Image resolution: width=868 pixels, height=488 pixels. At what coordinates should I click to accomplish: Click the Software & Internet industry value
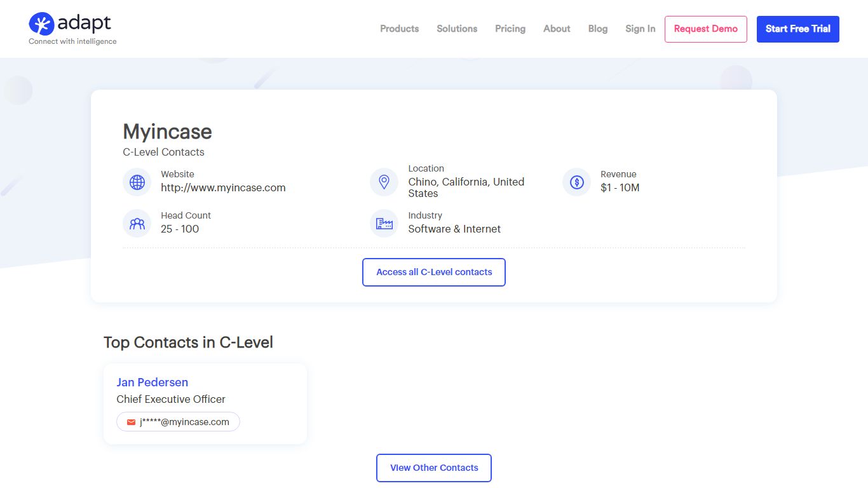[x=454, y=229]
